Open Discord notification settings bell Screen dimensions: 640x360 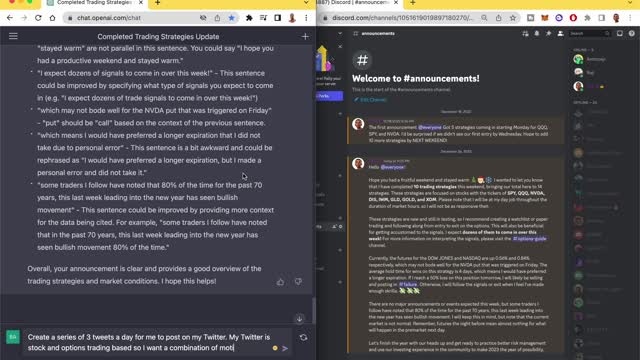click(x=537, y=33)
